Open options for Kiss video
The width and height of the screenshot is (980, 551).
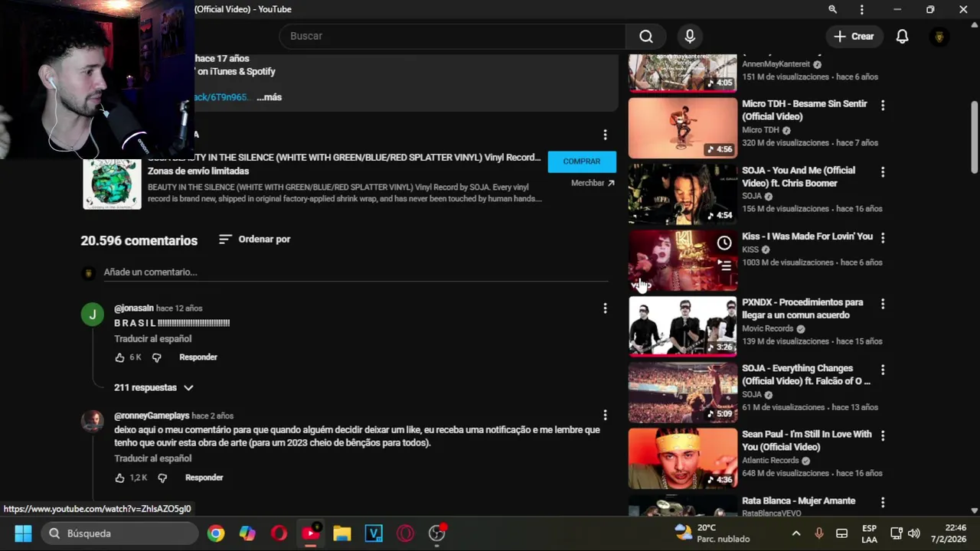point(882,238)
